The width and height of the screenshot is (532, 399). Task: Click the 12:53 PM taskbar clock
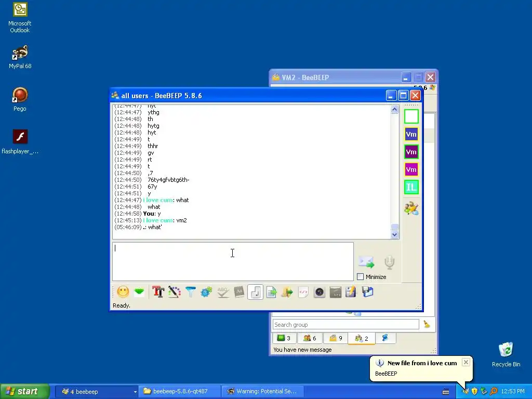pos(513,391)
